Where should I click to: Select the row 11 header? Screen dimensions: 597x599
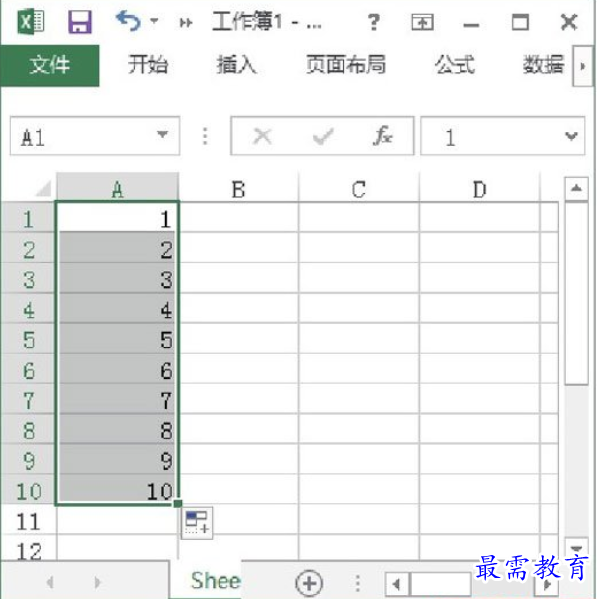click(x=28, y=521)
